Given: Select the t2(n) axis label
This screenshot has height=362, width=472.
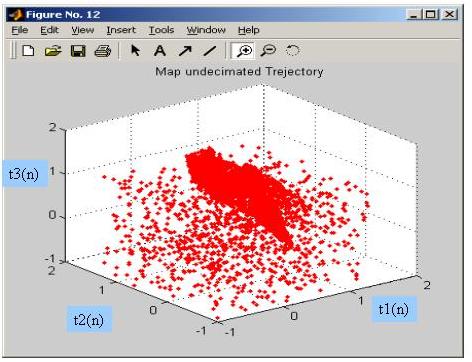Looking at the screenshot, I should 89,320.
